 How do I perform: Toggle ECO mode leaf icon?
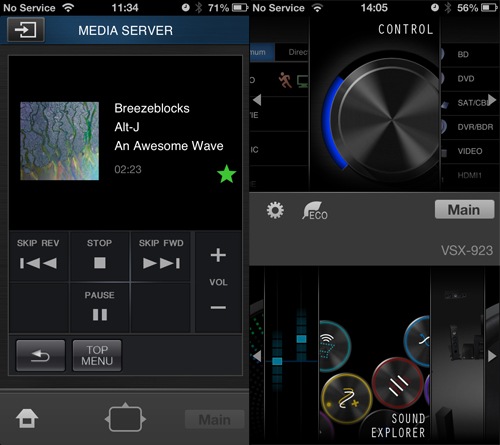(x=315, y=211)
